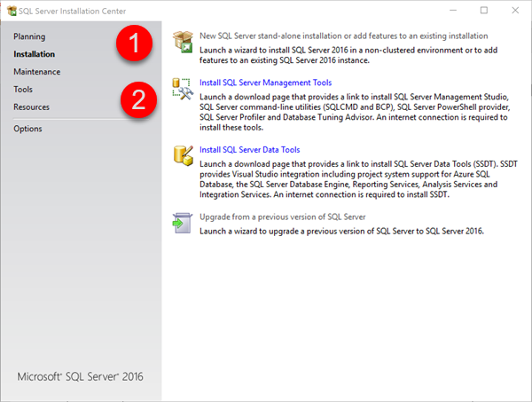Open the Options page
Viewport: 532px width, 402px height.
pyautogui.click(x=27, y=129)
